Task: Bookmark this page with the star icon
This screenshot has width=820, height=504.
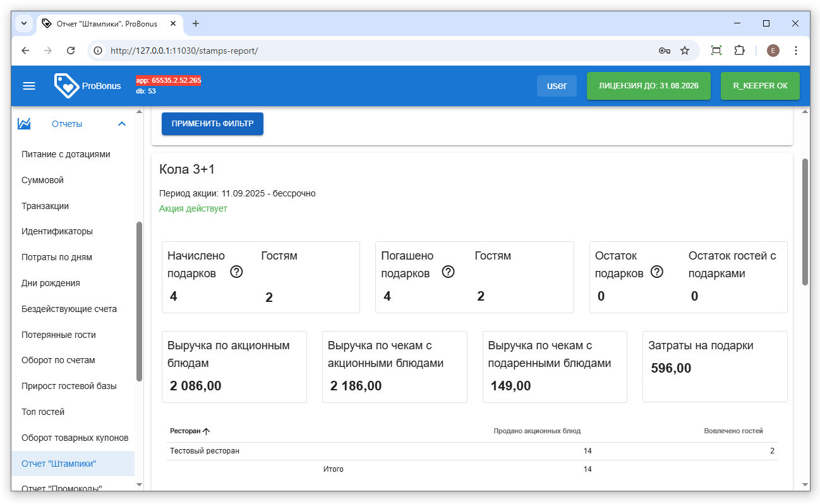Action: 685,51
